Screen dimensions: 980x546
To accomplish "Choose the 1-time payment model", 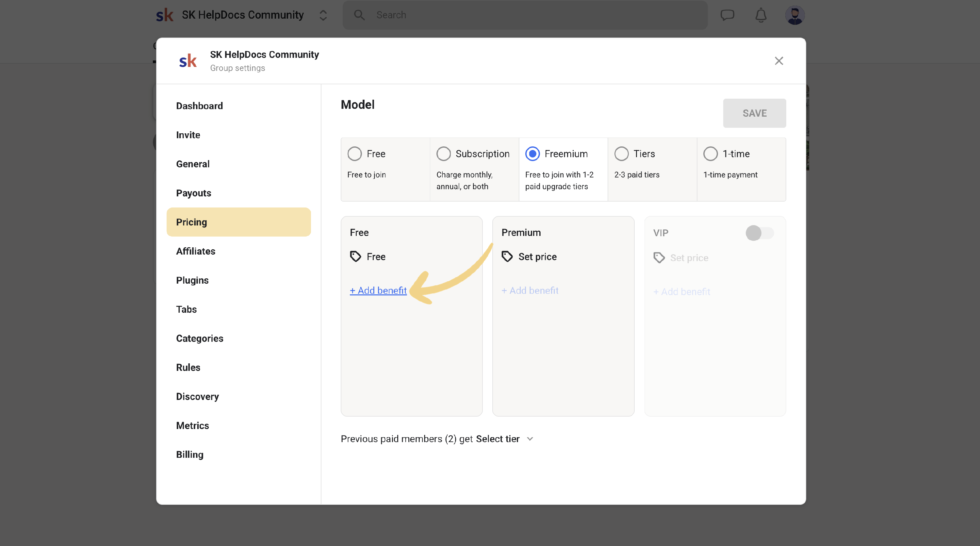I will (710, 154).
